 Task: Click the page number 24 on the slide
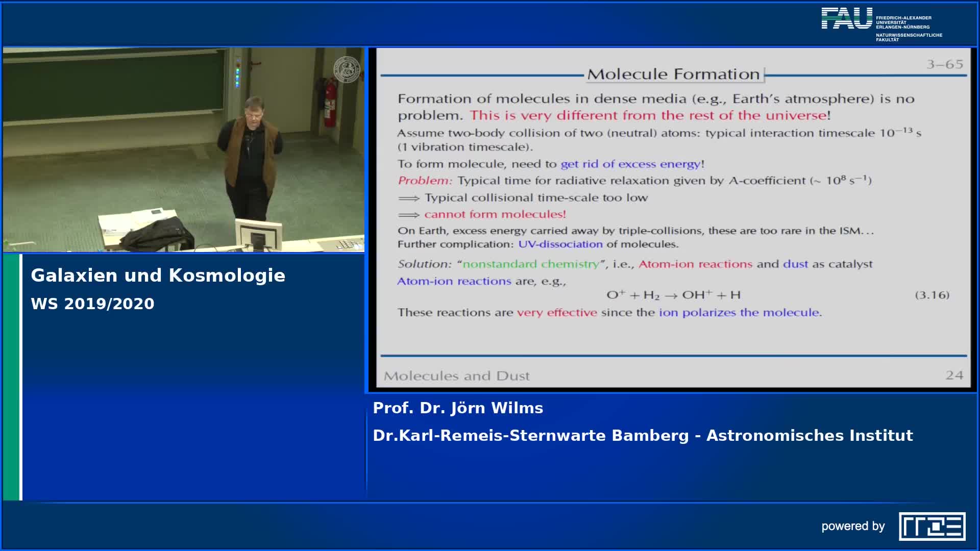tap(953, 375)
